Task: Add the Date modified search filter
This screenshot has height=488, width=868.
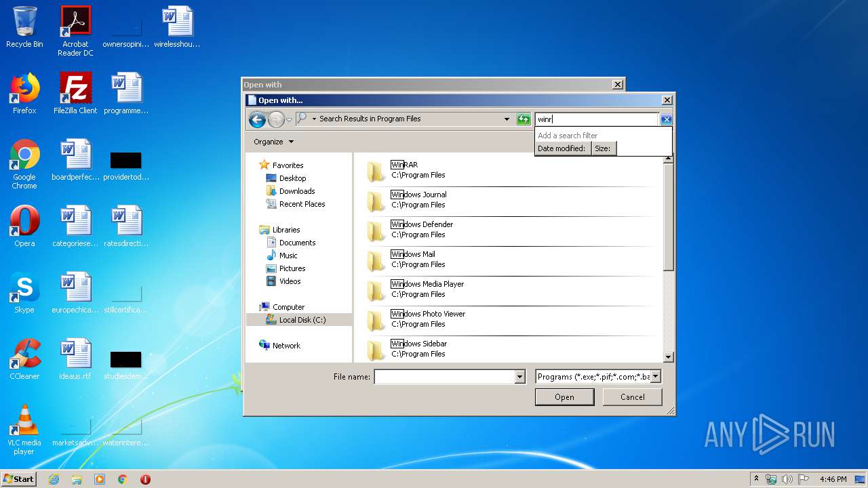Action: [561, 148]
